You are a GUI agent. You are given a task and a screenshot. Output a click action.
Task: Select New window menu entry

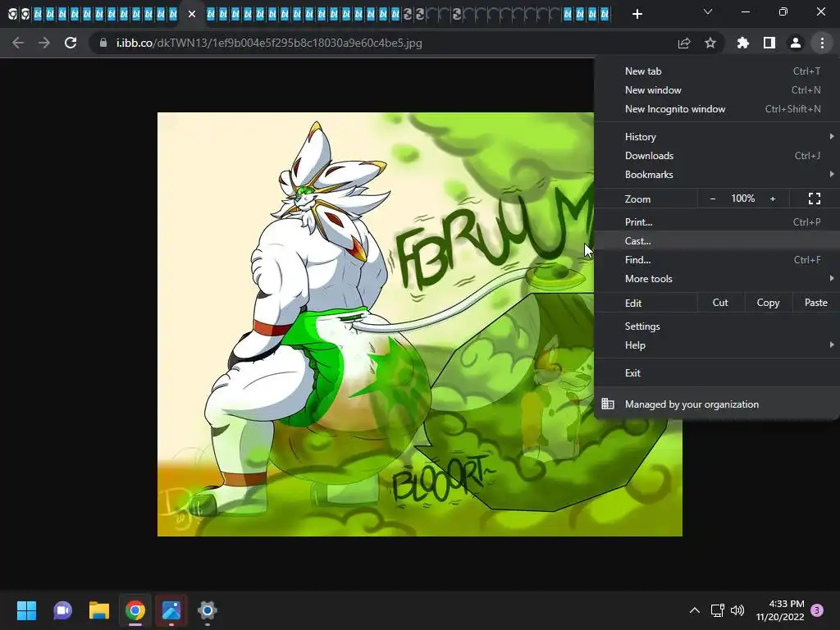(x=717, y=90)
